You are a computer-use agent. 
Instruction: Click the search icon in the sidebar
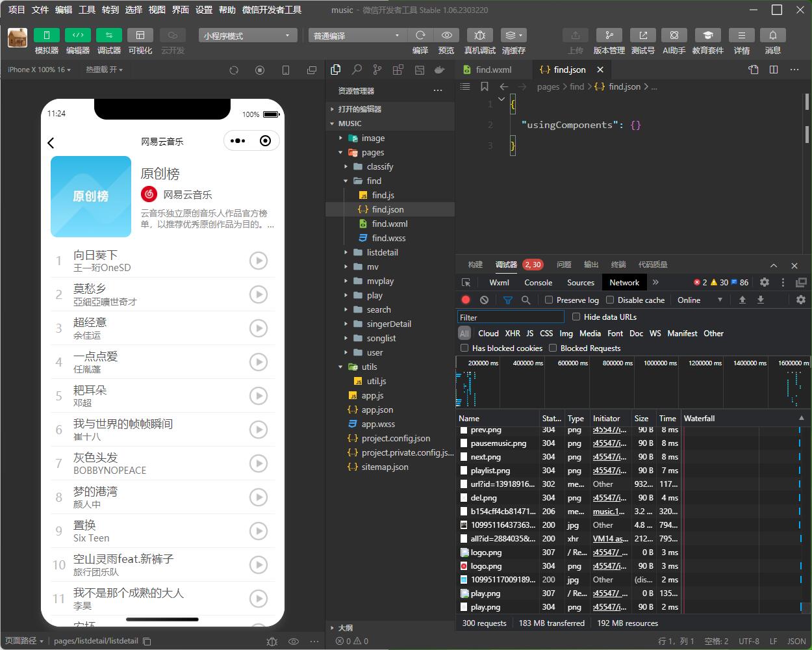point(357,70)
